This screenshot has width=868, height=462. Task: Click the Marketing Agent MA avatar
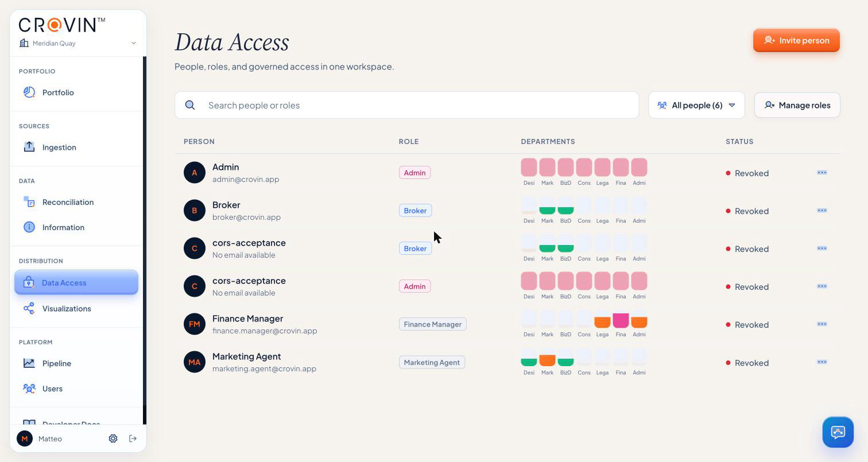(x=195, y=362)
